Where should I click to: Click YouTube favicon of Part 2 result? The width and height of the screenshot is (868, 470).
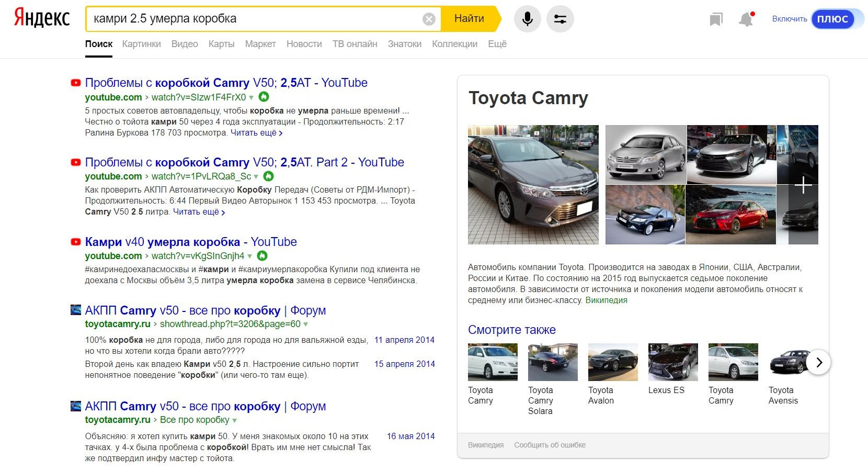click(x=76, y=162)
